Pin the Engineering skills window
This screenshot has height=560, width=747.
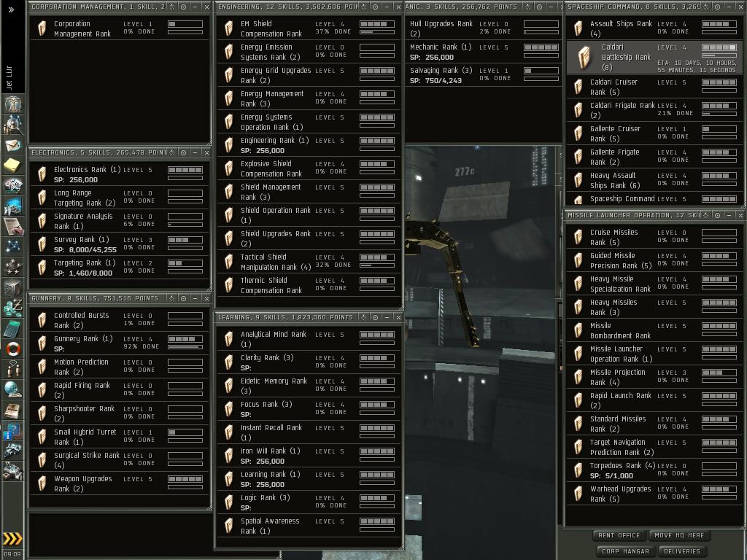pyautogui.click(x=363, y=7)
